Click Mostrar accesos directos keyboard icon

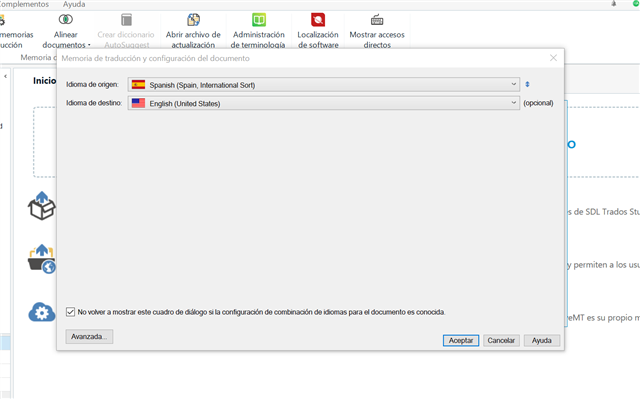click(377, 20)
